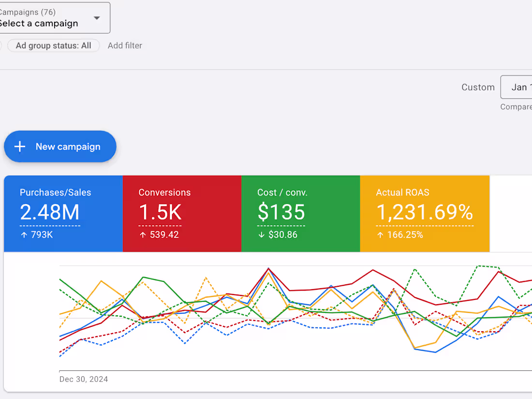Click the Dec 30, 2024 axis label

[83, 379]
